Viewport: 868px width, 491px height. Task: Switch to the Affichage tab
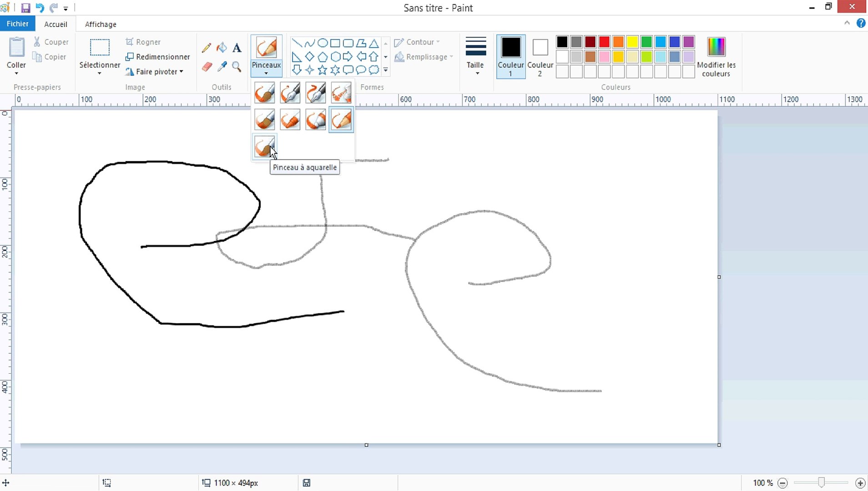point(101,24)
